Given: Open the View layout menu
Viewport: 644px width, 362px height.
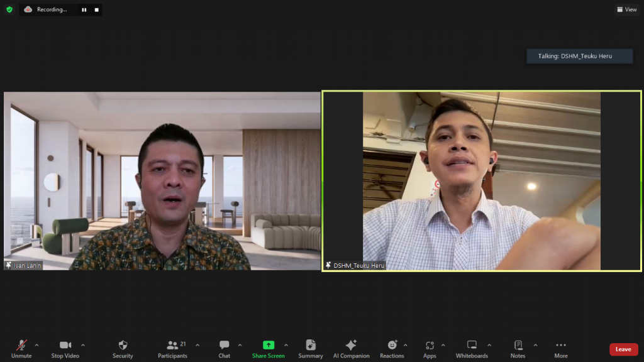Looking at the screenshot, I should [627, 9].
